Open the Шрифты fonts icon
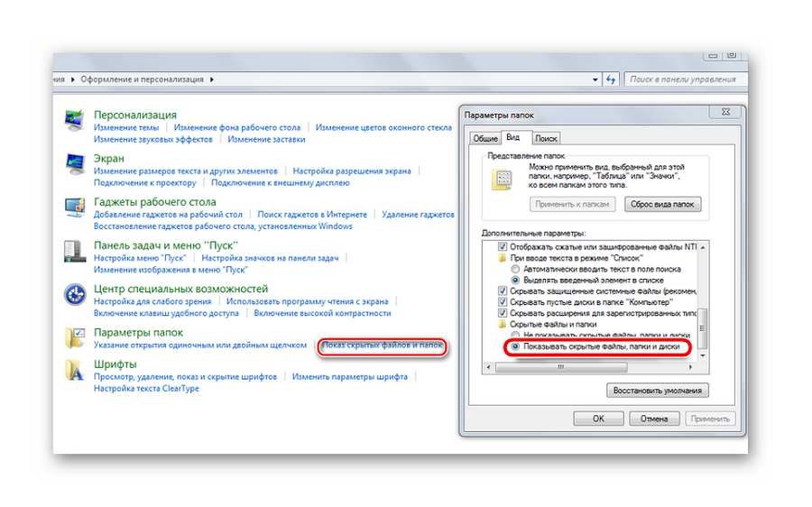 click(x=74, y=370)
